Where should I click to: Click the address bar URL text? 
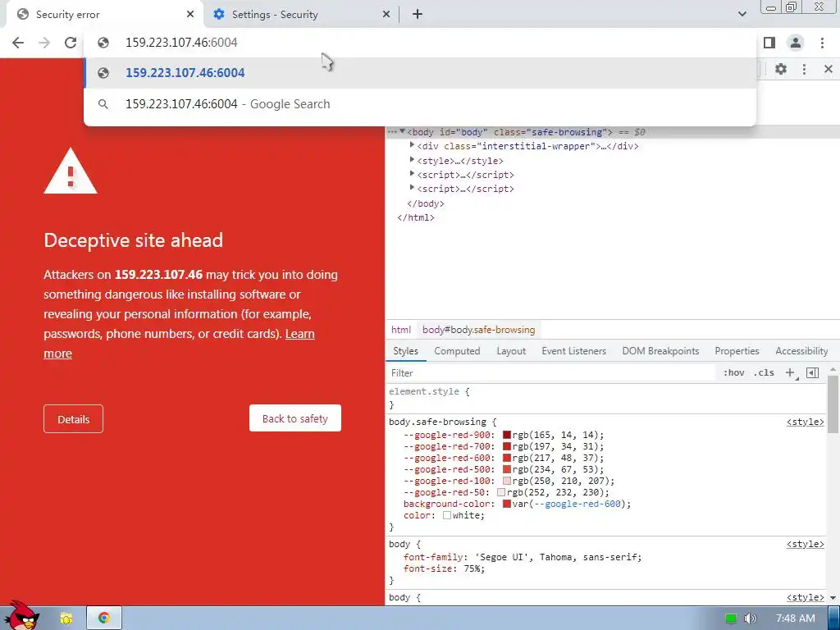[181, 43]
